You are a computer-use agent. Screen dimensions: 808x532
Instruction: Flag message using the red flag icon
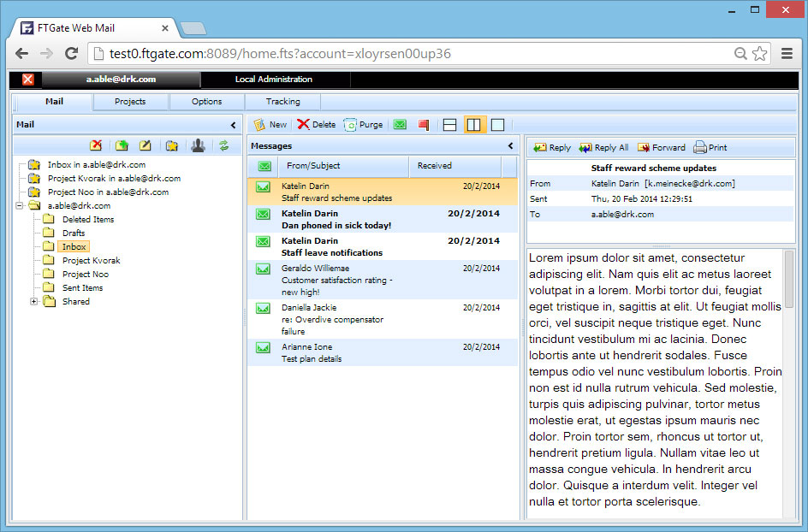click(x=424, y=125)
